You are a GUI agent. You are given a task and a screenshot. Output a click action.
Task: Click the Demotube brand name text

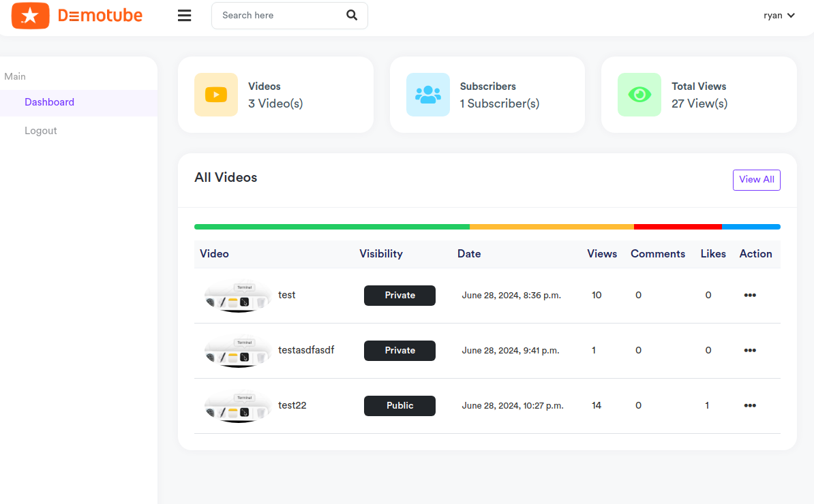coord(100,16)
